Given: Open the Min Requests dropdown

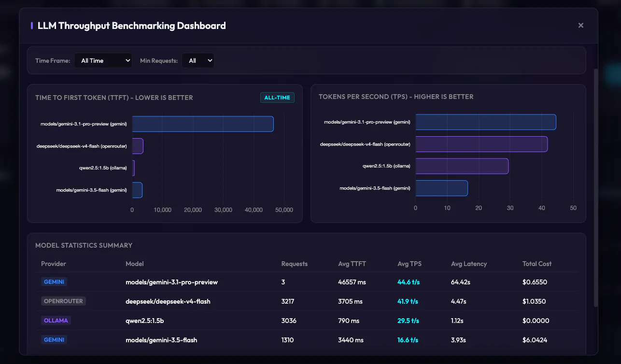Looking at the screenshot, I should coord(198,60).
